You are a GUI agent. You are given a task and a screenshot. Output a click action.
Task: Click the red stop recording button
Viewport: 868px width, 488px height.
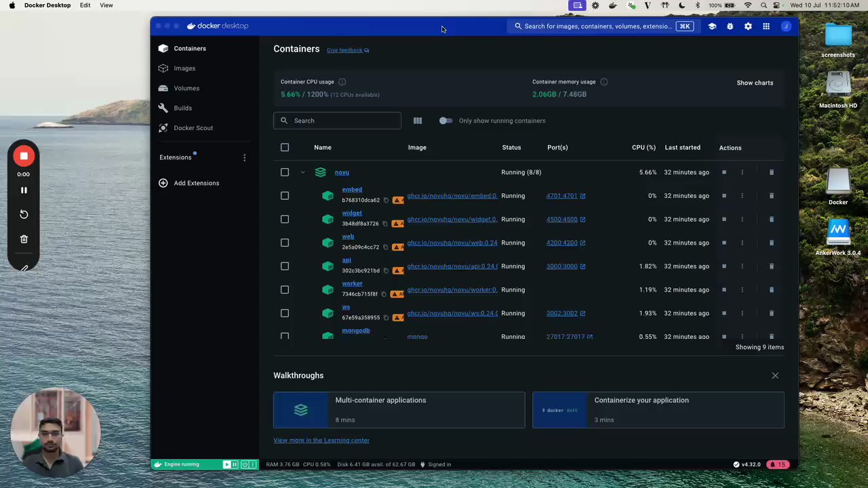(24, 157)
